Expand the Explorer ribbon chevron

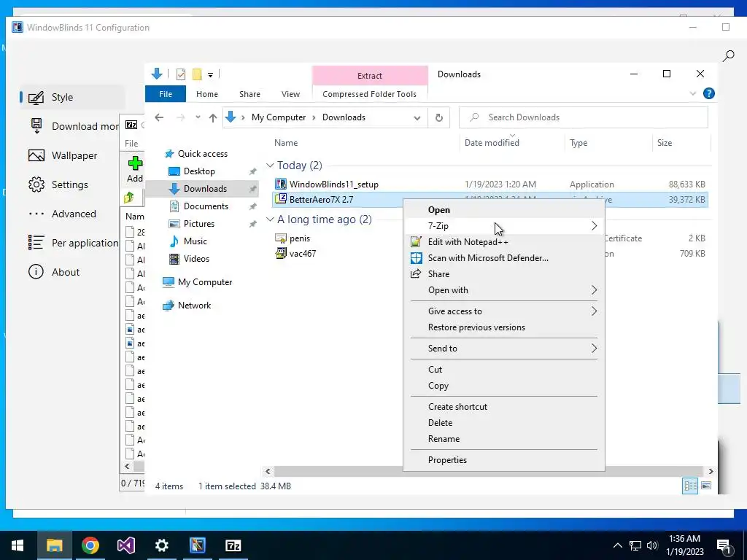[693, 93]
